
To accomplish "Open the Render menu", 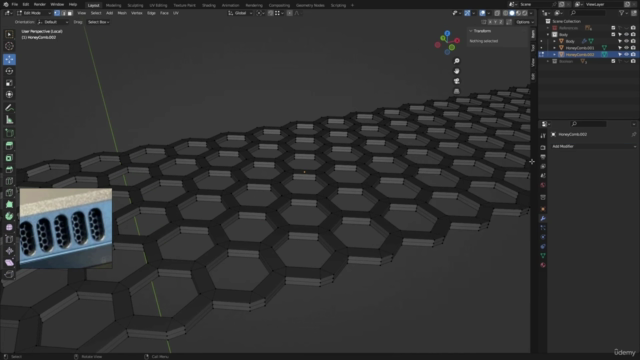I will click(x=40, y=4).
